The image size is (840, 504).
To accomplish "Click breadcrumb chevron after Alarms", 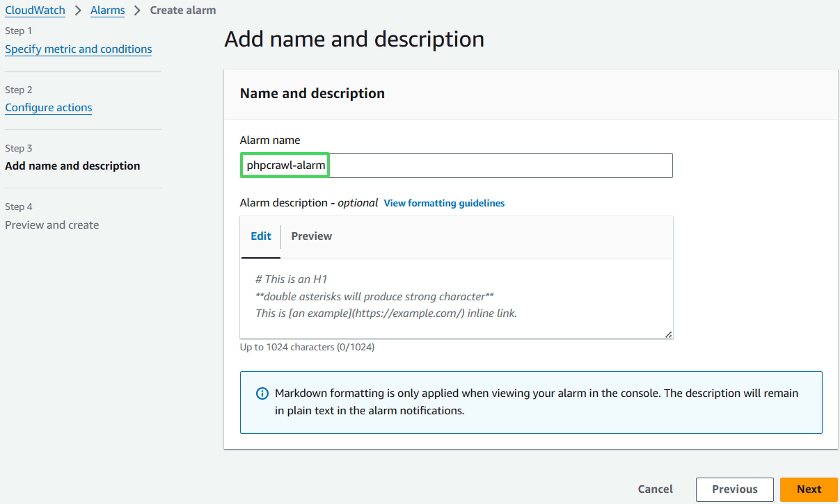I will pos(137,11).
